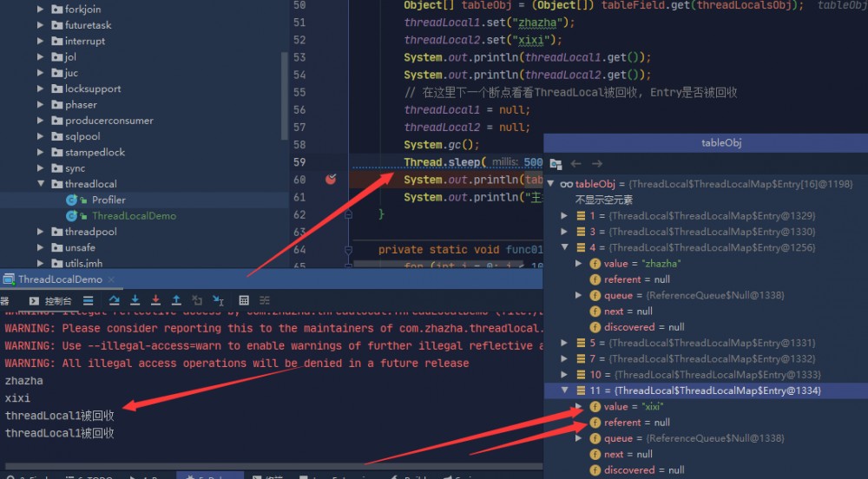The height and width of the screenshot is (479, 868).
Task: Click "referent = null" under entry 4
Action: tap(636, 280)
